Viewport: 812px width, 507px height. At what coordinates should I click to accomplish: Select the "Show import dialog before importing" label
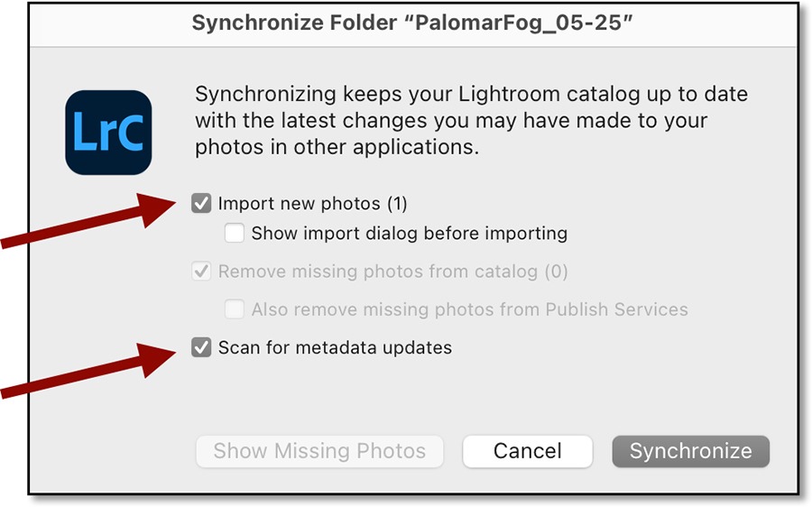[x=409, y=234]
